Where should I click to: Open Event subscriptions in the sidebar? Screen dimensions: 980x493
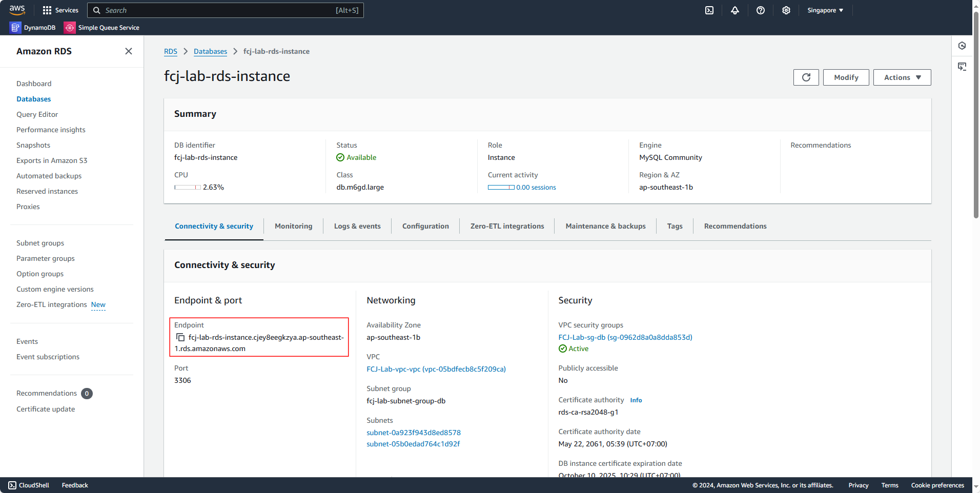(x=48, y=357)
